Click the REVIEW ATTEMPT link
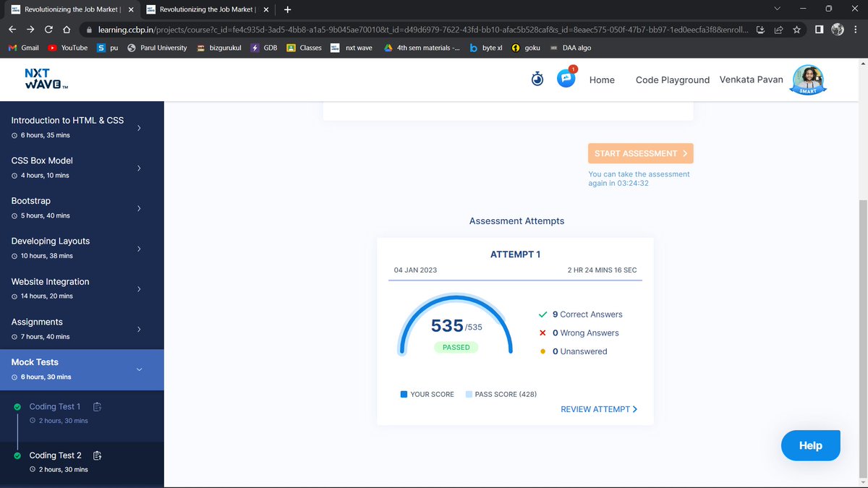The image size is (868, 488). 599,409
